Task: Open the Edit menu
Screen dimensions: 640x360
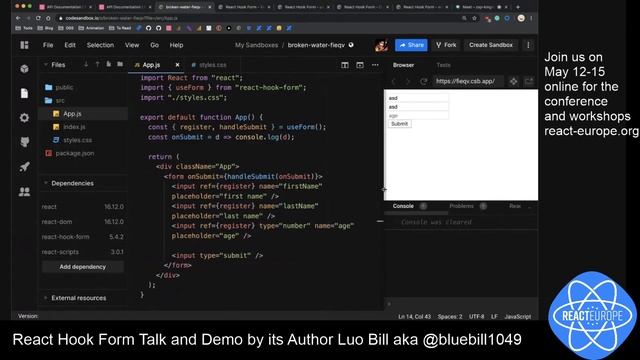Action: (x=70, y=45)
